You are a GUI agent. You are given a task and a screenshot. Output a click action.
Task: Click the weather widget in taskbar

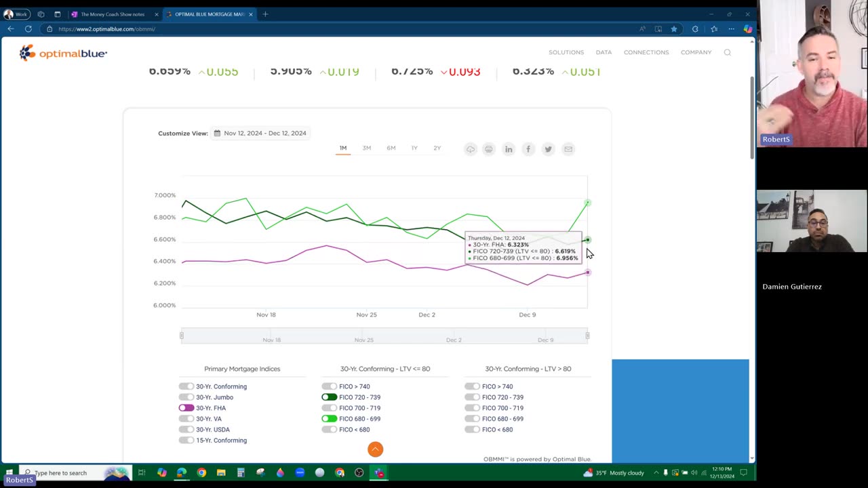pos(614,472)
